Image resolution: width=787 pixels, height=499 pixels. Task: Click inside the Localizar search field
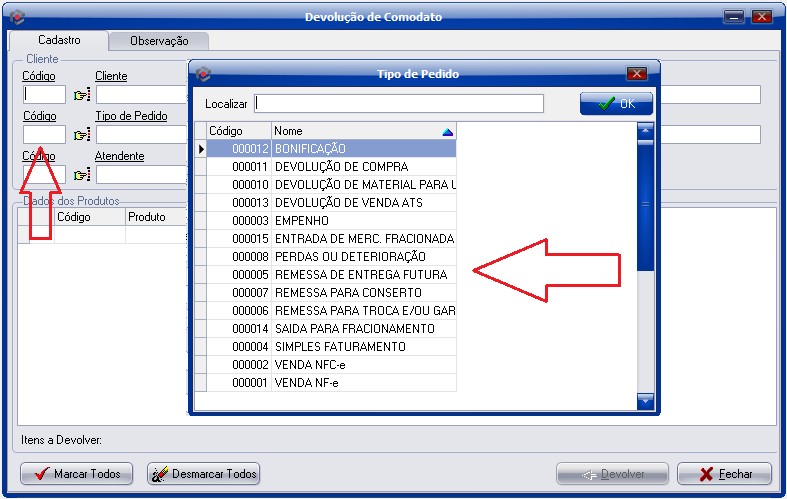point(398,104)
